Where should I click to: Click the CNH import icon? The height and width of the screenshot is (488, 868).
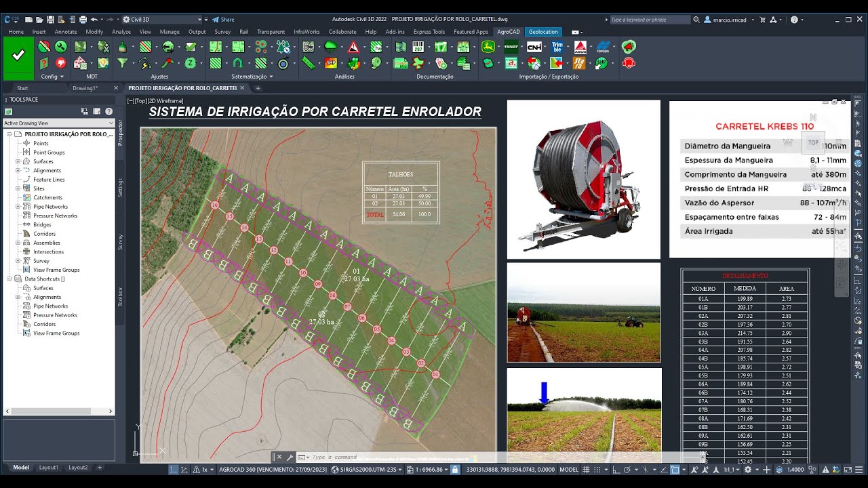coord(534,47)
